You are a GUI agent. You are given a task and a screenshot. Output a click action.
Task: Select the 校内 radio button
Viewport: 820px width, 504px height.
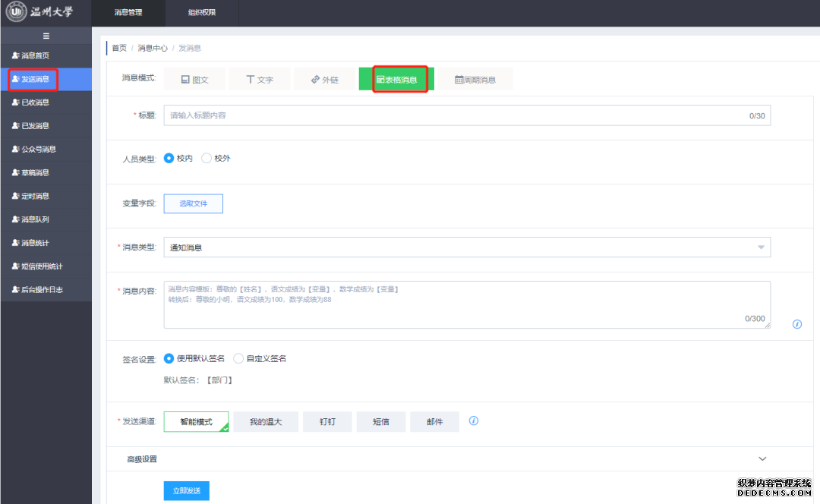[169, 159]
